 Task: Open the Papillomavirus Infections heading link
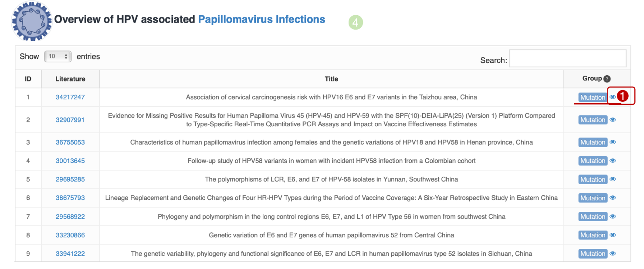point(261,20)
